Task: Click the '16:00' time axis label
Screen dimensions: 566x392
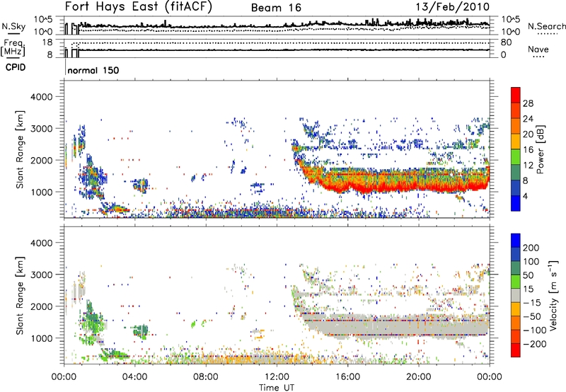Action: tap(347, 377)
